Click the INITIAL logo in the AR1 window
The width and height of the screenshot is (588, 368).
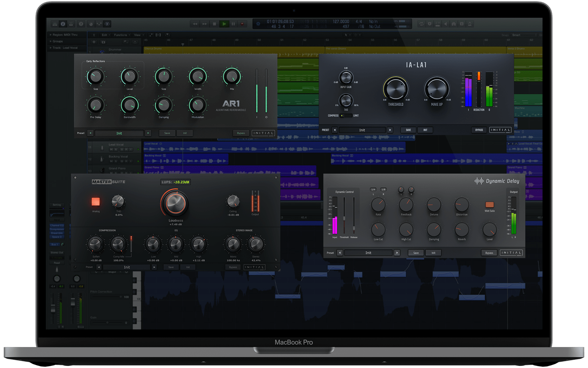click(263, 133)
